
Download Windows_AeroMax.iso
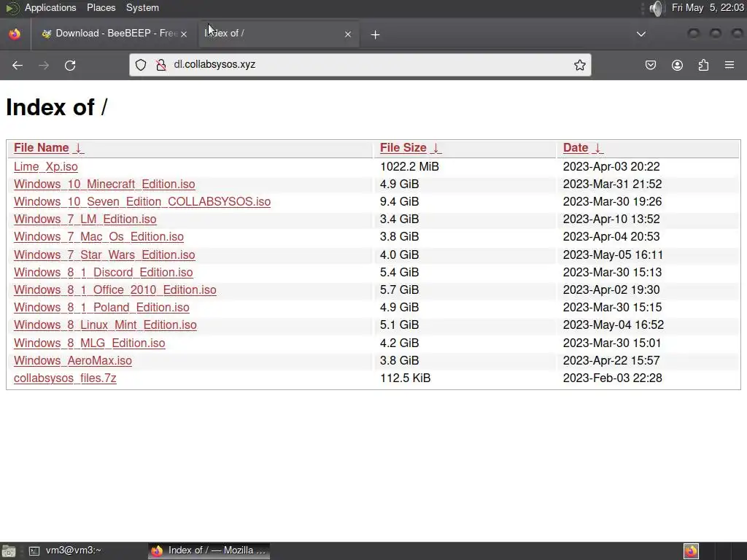point(73,360)
